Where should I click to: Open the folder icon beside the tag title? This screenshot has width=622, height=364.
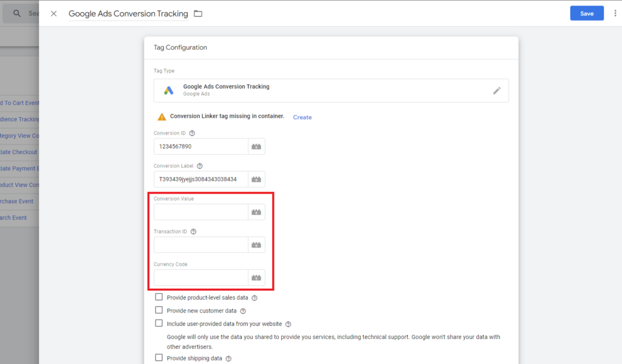tap(198, 13)
